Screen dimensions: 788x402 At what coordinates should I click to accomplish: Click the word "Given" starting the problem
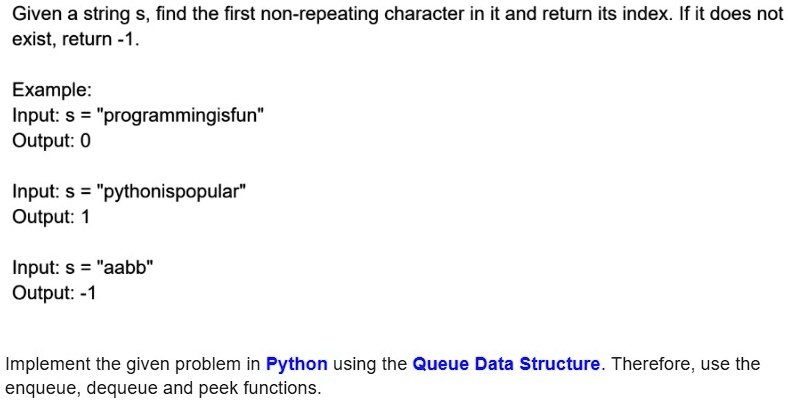click(35, 15)
